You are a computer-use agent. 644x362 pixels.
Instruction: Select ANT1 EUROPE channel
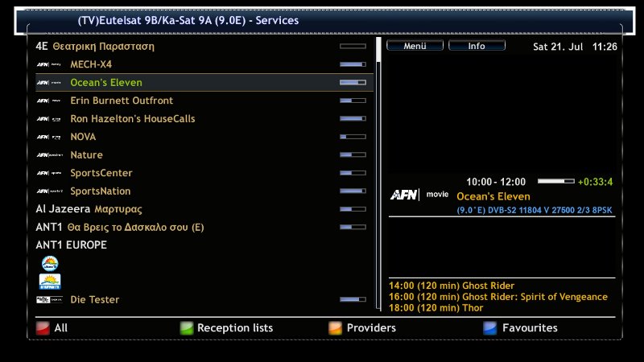[x=204, y=245]
